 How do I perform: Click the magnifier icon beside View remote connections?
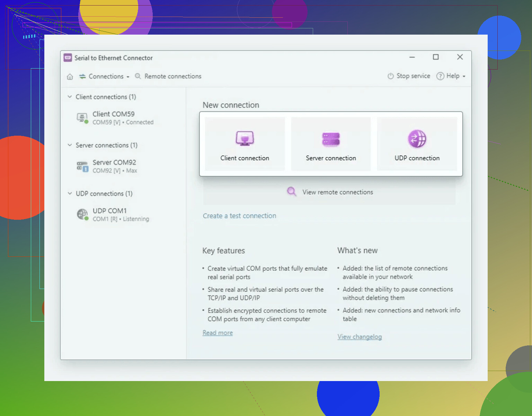[292, 192]
